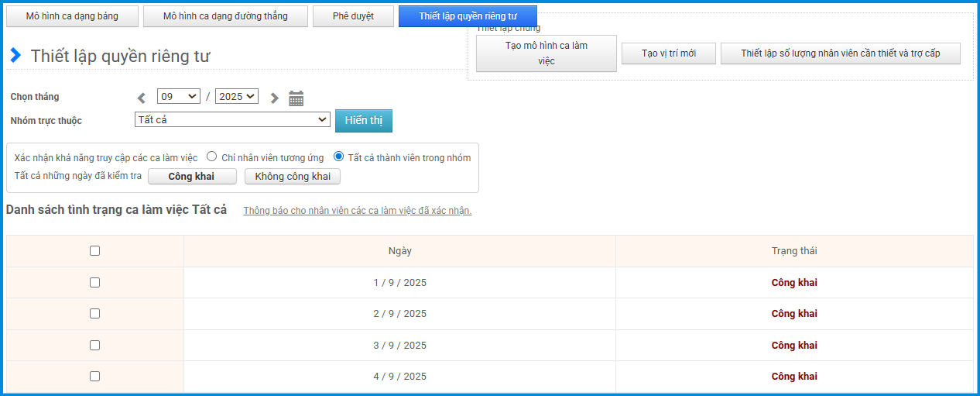Go to previous month arrow
The image size is (980, 396).
point(142,98)
